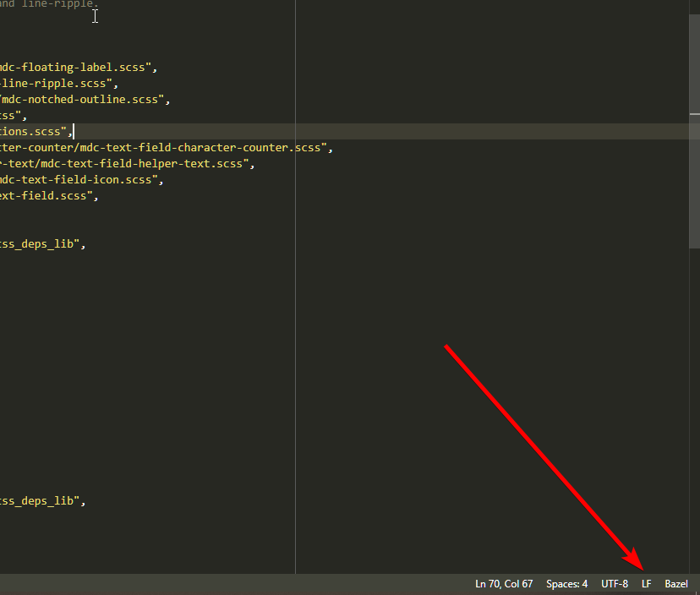This screenshot has height=595, width=700.
Task: Click the mdc-text-field-helper-text.scss entry
Action: coord(127,163)
